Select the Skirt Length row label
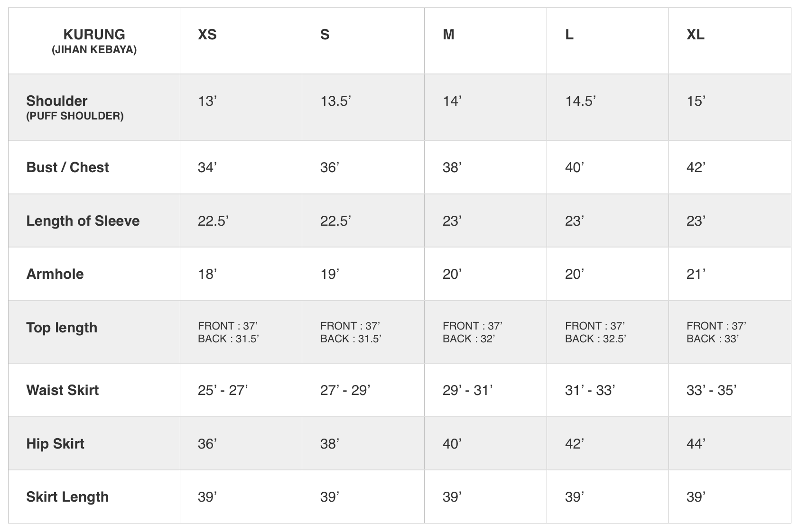 67,497
